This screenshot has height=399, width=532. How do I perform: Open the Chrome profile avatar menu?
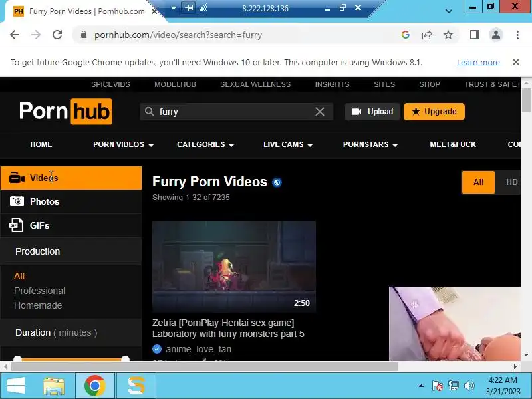click(x=495, y=35)
